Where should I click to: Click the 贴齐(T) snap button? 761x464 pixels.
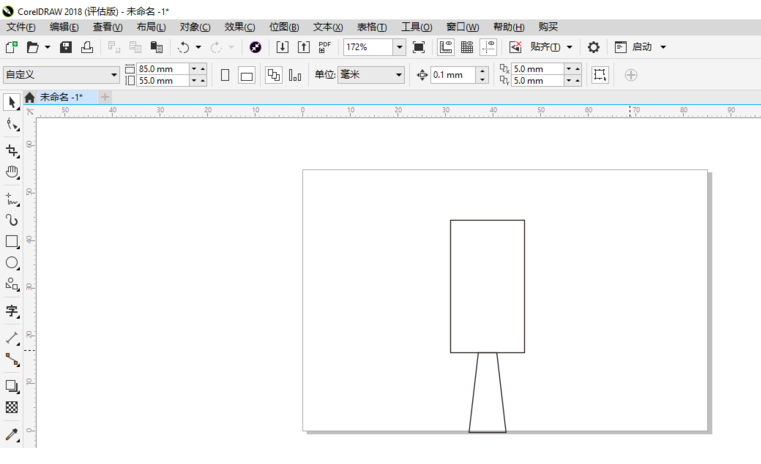point(545,47)
